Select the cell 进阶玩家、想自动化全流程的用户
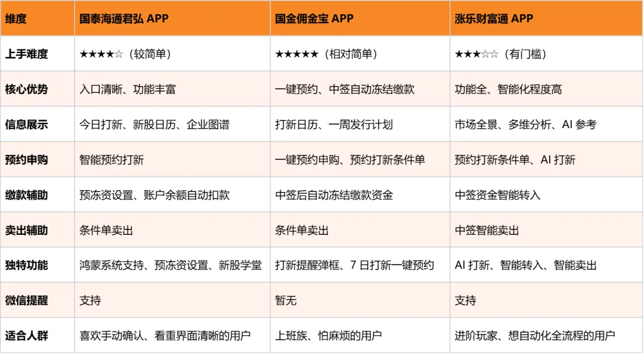Viewport: 644px width, 354px height. [x=546, y=336]
